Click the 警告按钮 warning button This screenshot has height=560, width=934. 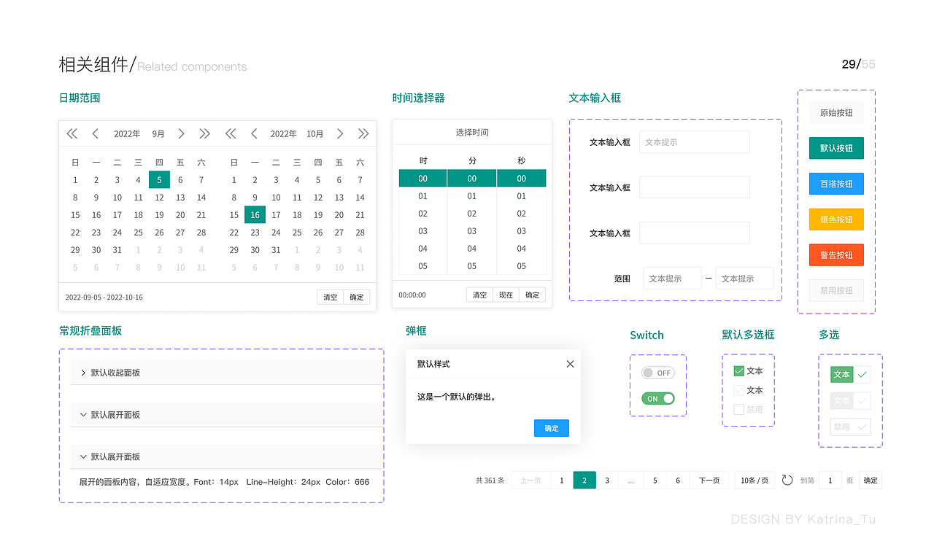click(836, 254)
